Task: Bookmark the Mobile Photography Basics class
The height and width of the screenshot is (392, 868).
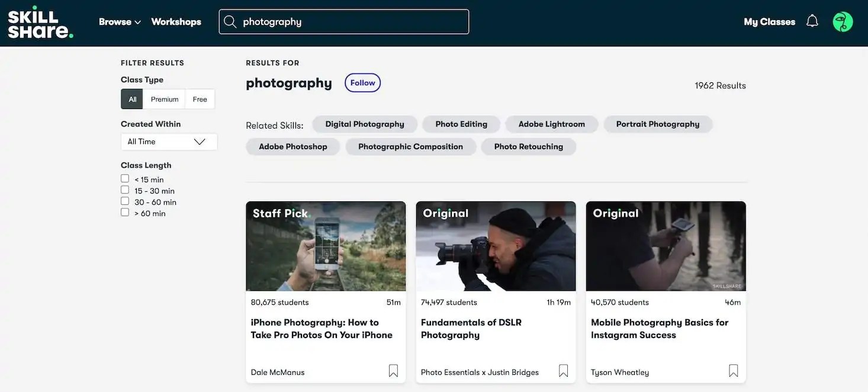Action: (x=733, y=369)
